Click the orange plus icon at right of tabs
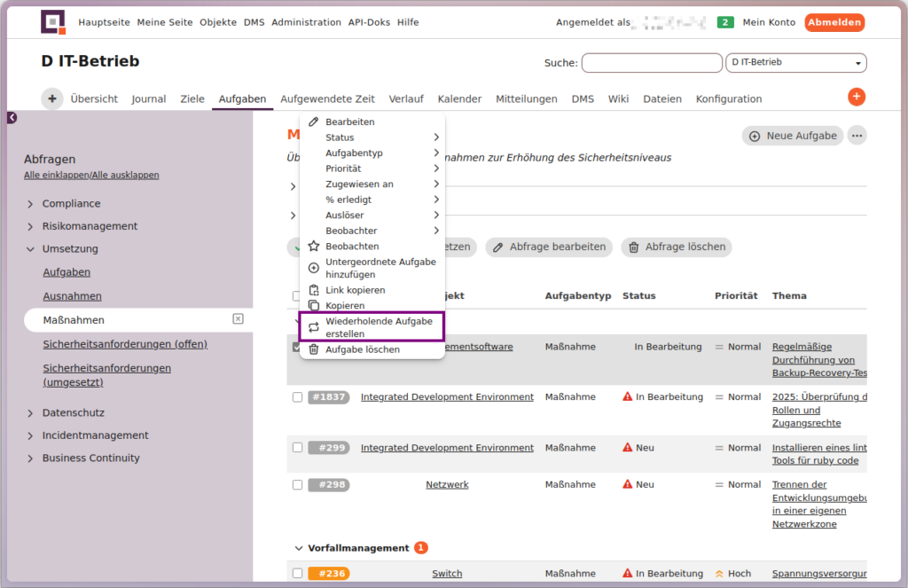 856,98
